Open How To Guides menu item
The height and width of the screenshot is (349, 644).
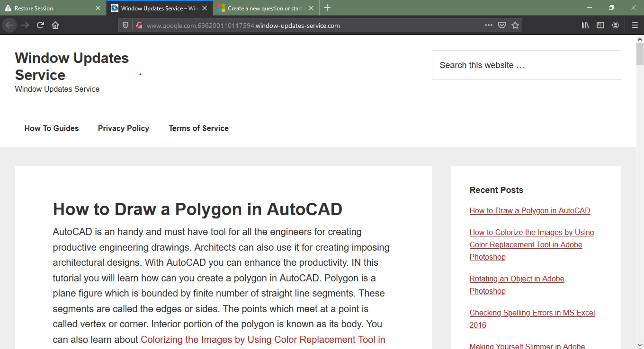coord(52,128)
